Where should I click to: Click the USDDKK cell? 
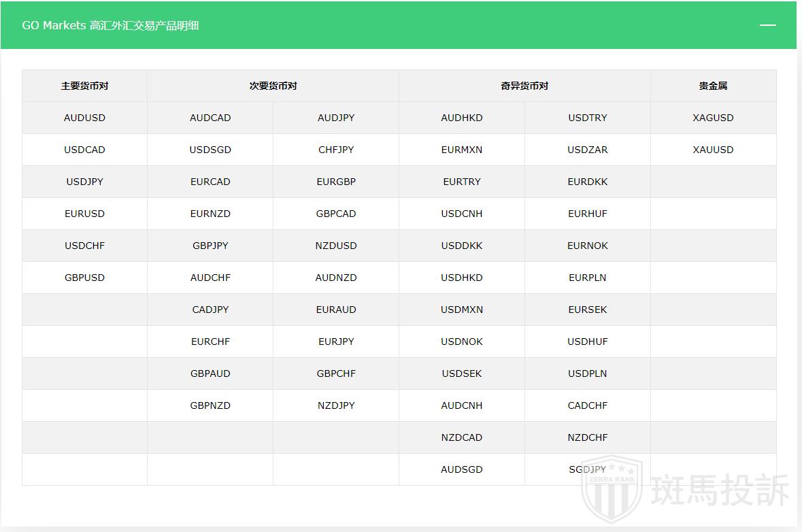(x=462, y=246)
